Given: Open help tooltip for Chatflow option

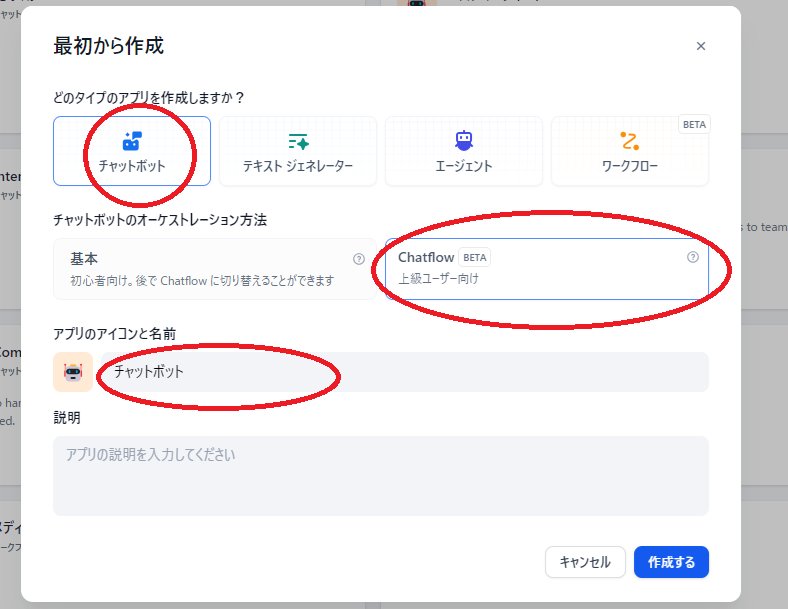Looking at the screenshot, I should tap(693, 257).
